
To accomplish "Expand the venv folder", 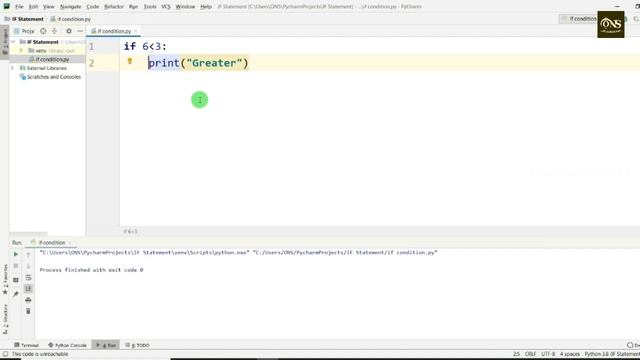I will [21, 51].
